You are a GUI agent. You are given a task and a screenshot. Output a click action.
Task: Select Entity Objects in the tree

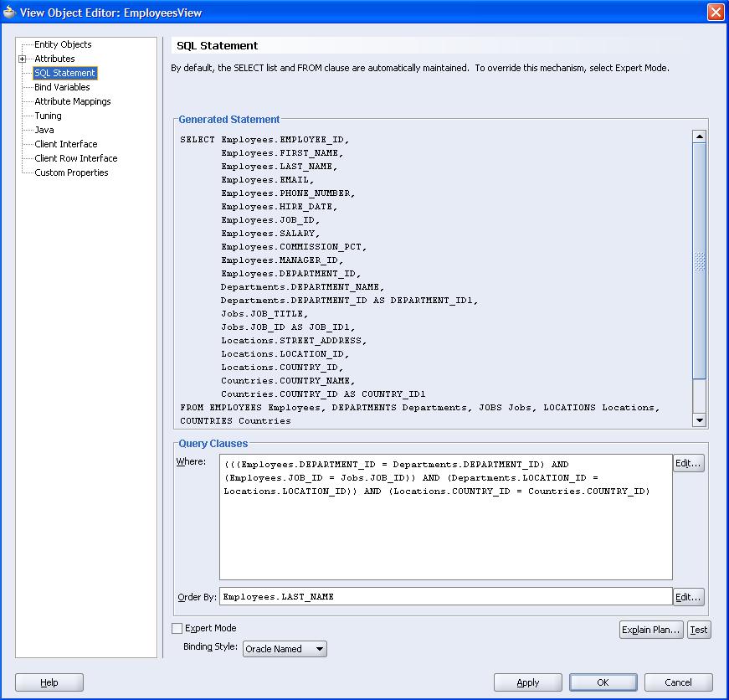[x=63, y=44]
